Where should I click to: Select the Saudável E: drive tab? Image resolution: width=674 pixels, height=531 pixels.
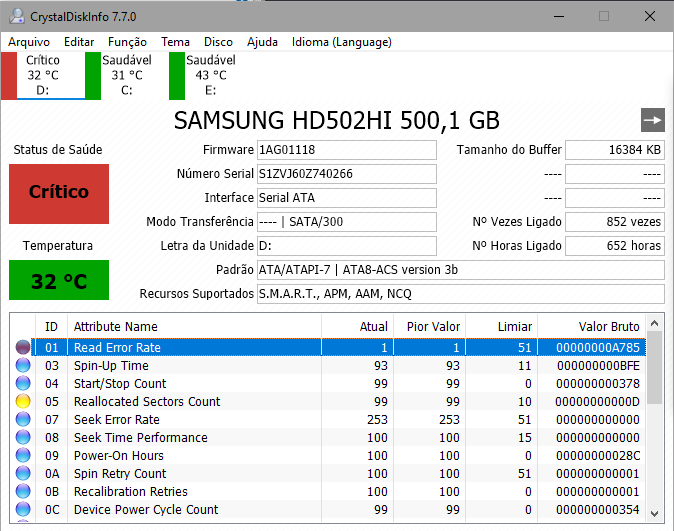click(211, 76)
